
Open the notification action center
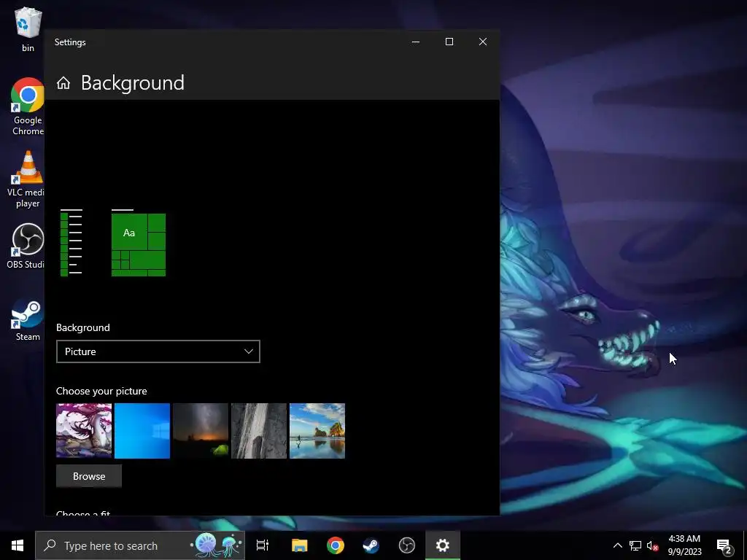tap(724, 546)
